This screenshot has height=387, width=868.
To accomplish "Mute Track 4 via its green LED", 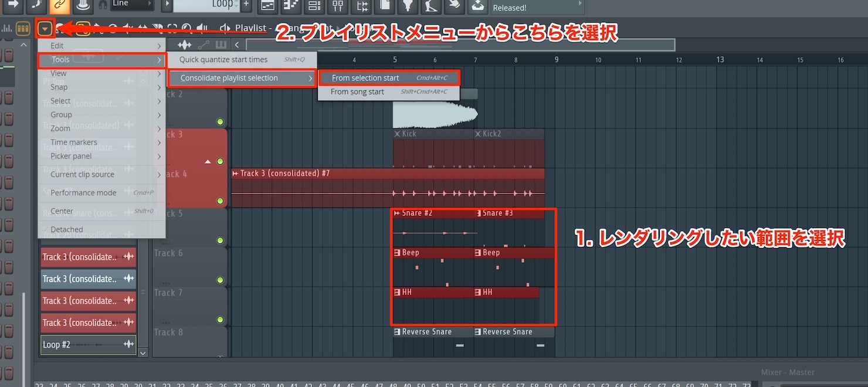I will 220,201.
